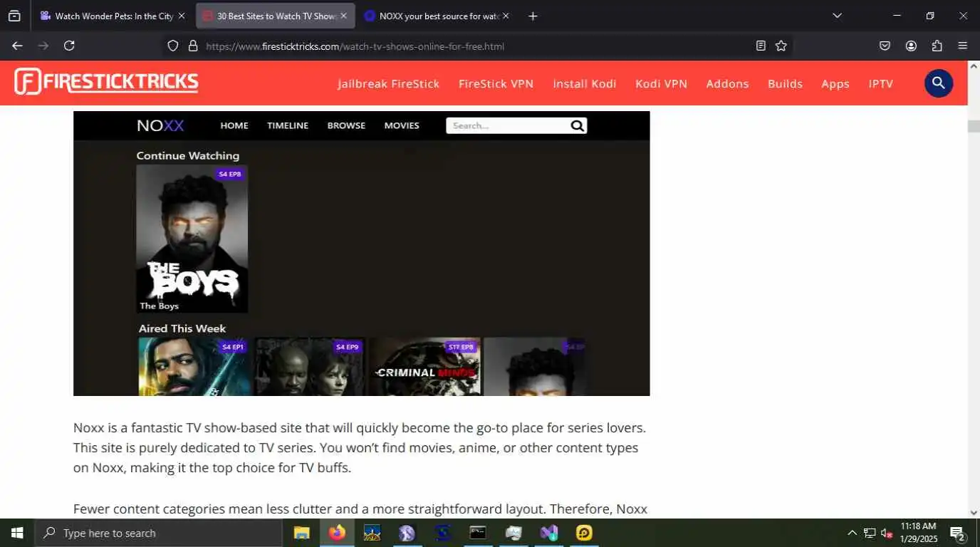This screenshot has height=547, width=980.
Task: Open the yellow circular app in taskbar
Action: tap(584, 533)
